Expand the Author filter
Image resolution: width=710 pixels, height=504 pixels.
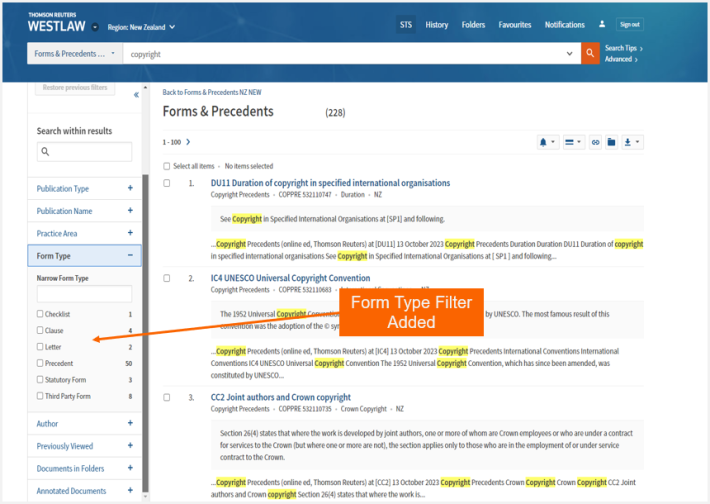tap(84, 423)
